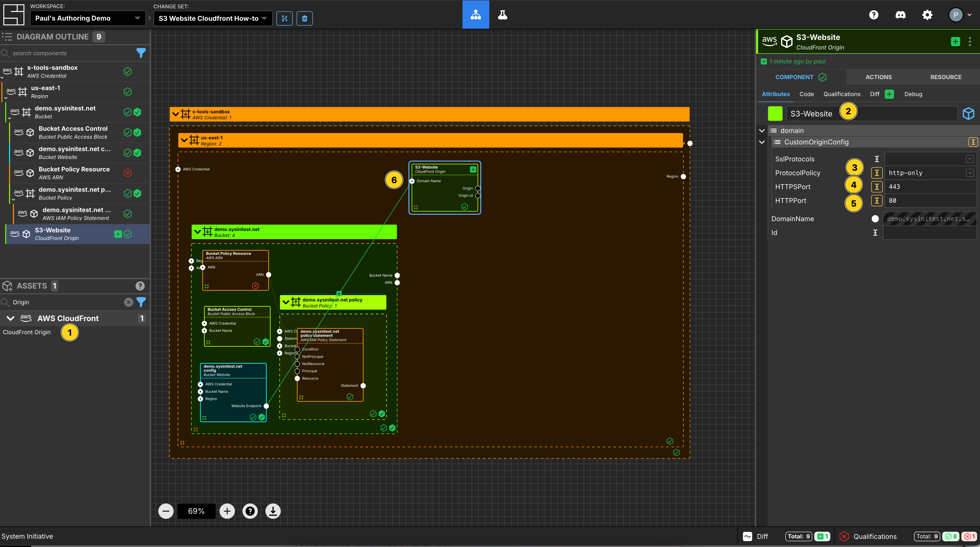Clear the Origin asset search
Image resolution: width=980 pixels, height=547 pixels.
[x=129, y=302]
